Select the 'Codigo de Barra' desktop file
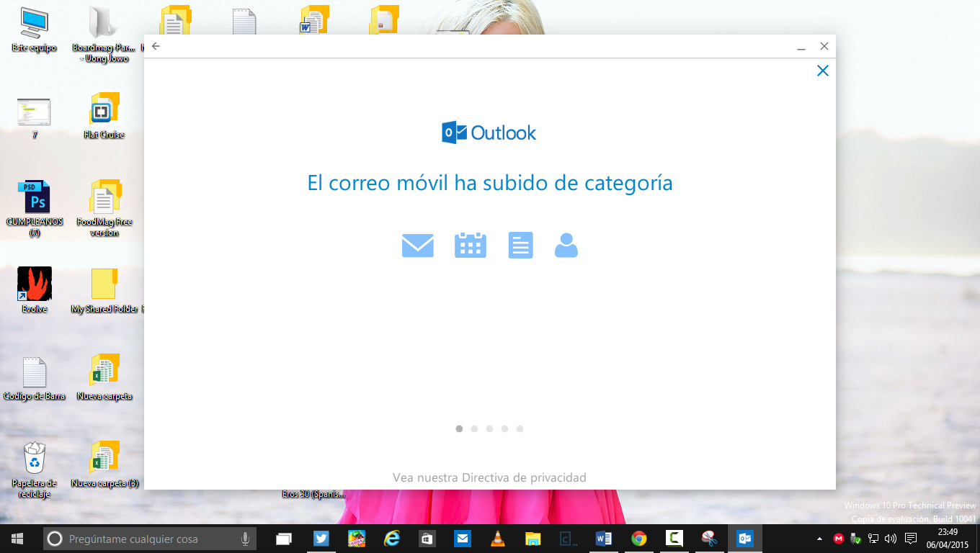The height and width of the screenshot is (553, 980). tap(34, 379)
